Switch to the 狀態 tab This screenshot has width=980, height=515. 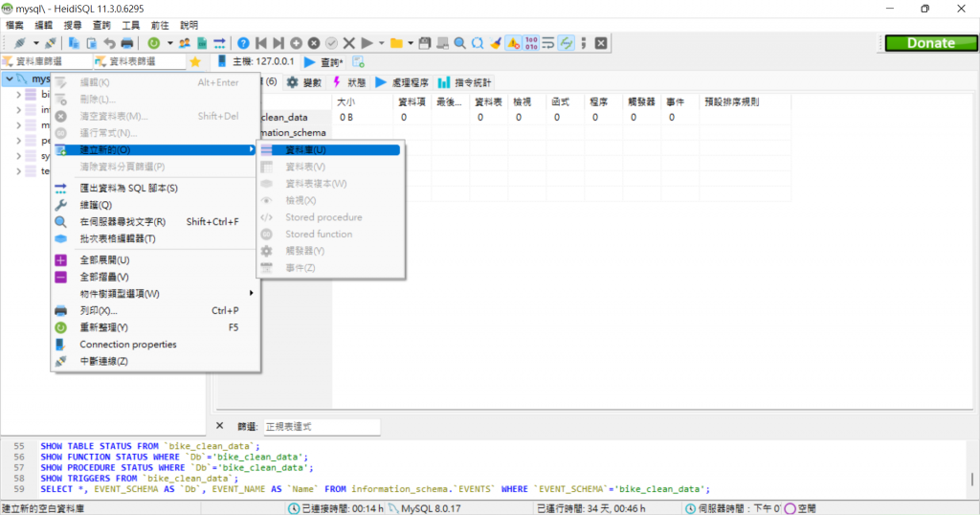[x=349, y=82]
